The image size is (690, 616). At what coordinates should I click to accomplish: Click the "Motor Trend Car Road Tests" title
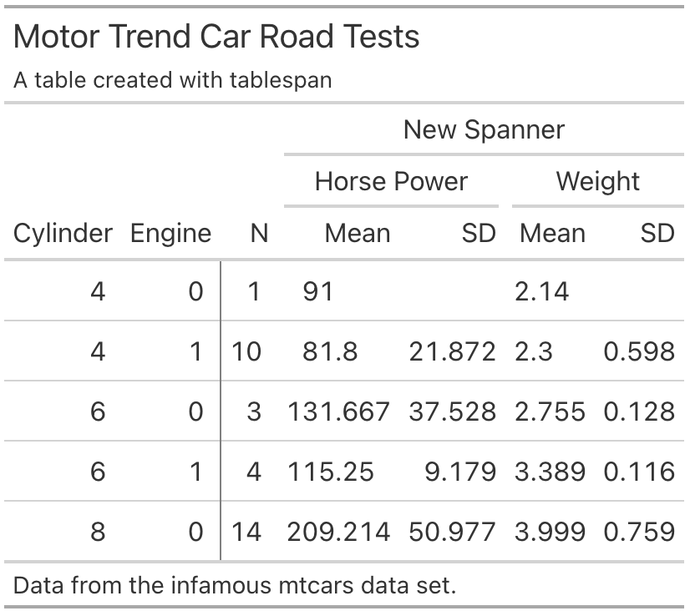click(216, 37)
